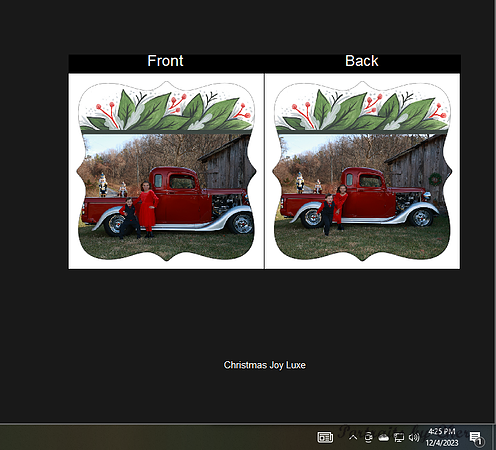Open the News and Interests taskbar widget
496x450 pixels.
(325, 437)
